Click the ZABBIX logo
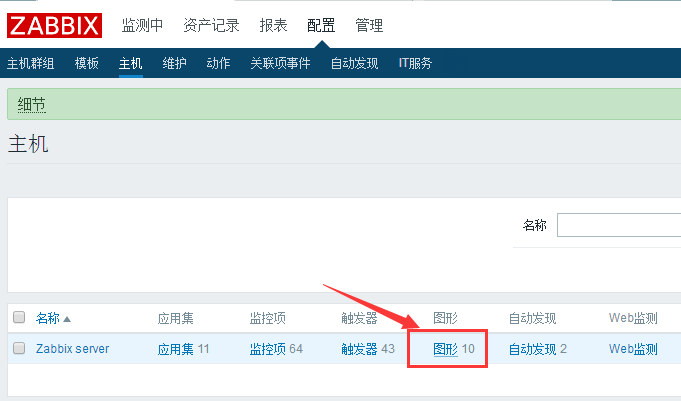This screenshot has height=401, width=681. (54, 25)
